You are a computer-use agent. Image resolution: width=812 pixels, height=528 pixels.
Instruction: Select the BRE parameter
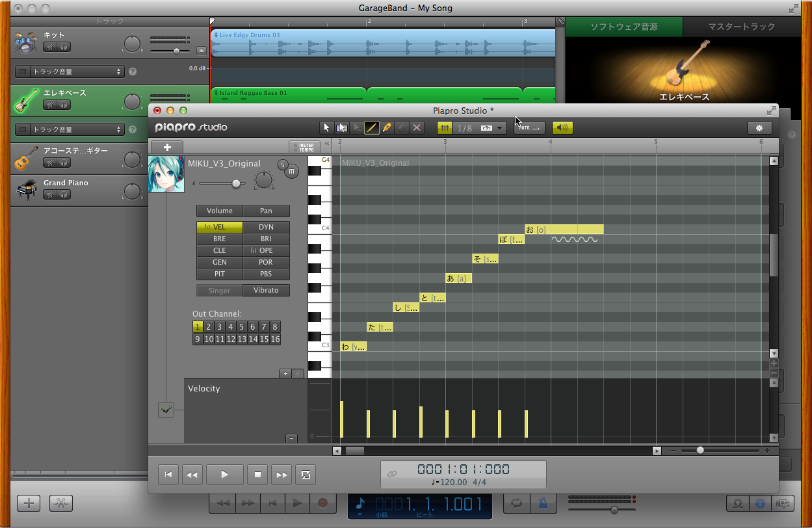(x=220, y=239)
